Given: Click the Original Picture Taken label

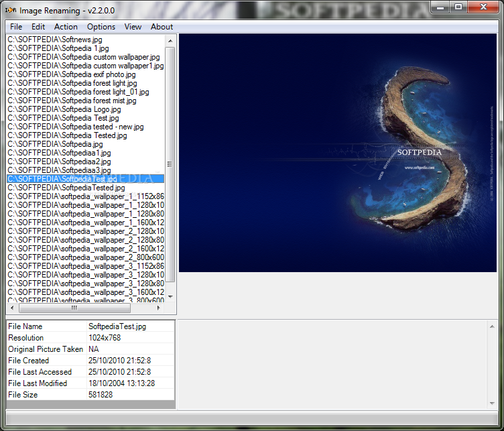Looking at the screenshot, I should [x=46, y=349].
